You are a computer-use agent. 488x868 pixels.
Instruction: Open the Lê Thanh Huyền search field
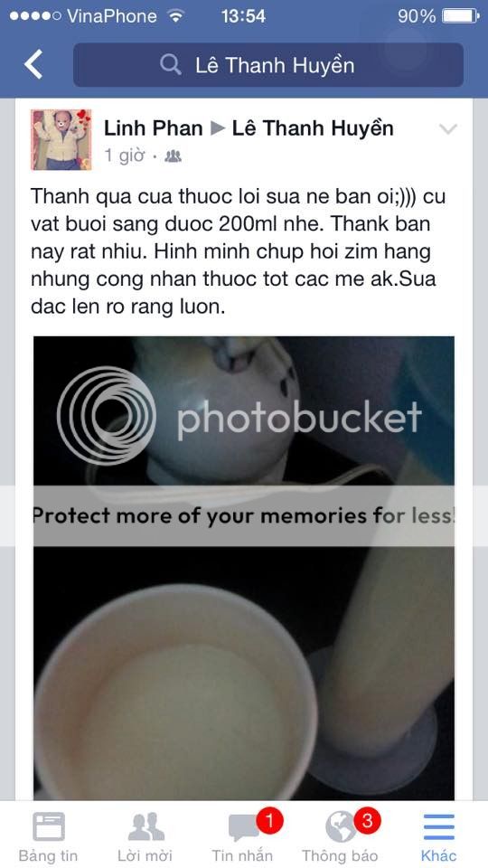pyautogui.click(x=268, y=65)
